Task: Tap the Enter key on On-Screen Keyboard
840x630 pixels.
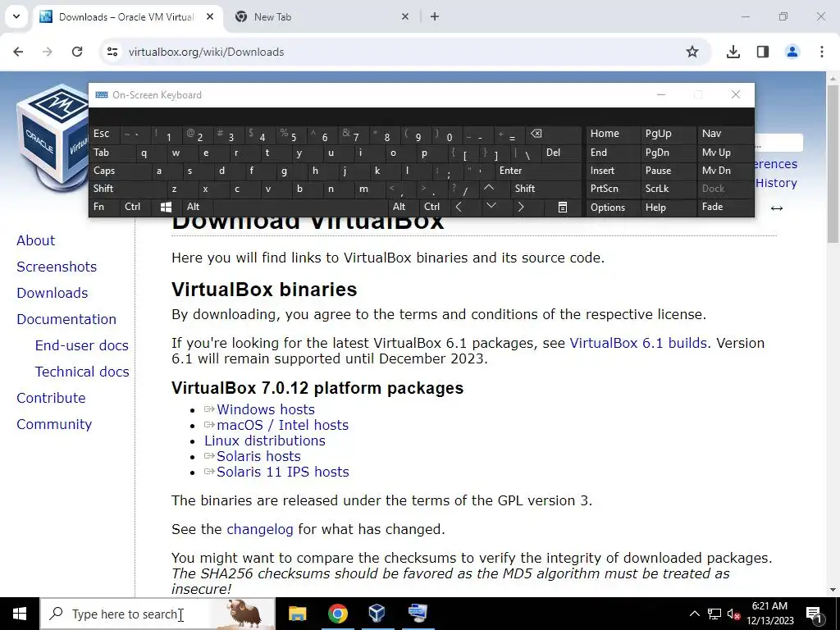Action: pyautogui.click(x=538, y=171)
